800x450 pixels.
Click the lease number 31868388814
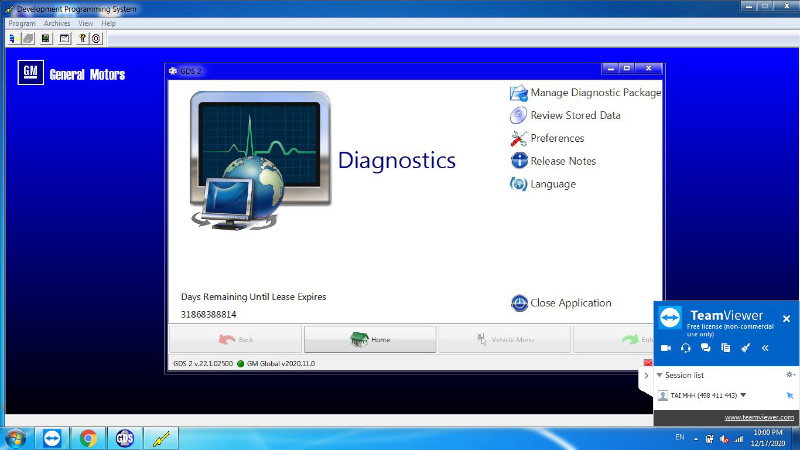click(x=209, y=314)
